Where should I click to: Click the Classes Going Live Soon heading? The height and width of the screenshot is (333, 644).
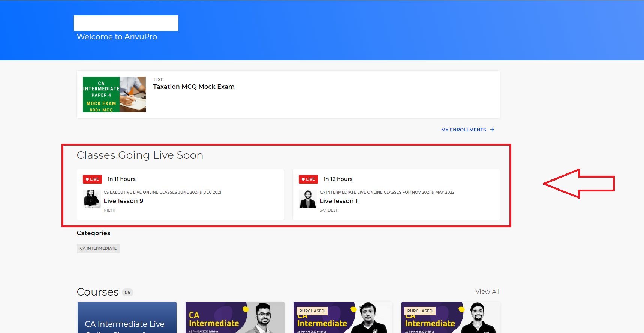pyautogui.click(x=140, y=155)
